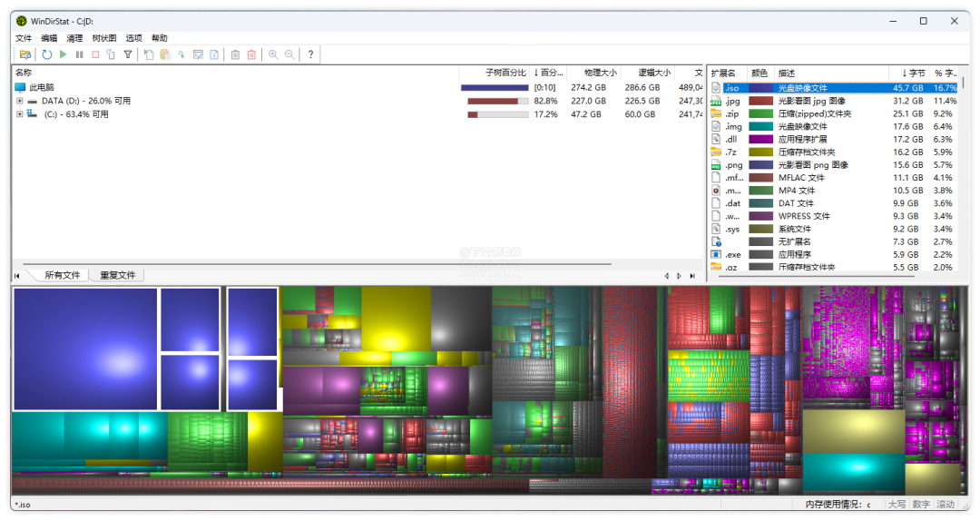Click the red stop scan icon
Image resolution: width=980 pixels, height=521 pixels.
coord(95,54)
